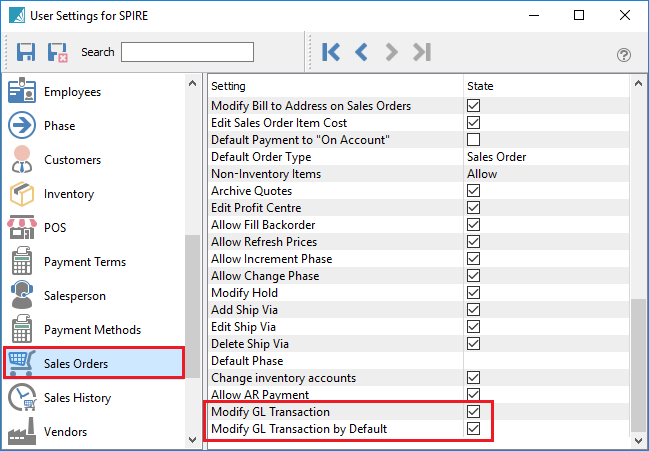Click settings list scroll down arrow

tap(638, 439)
